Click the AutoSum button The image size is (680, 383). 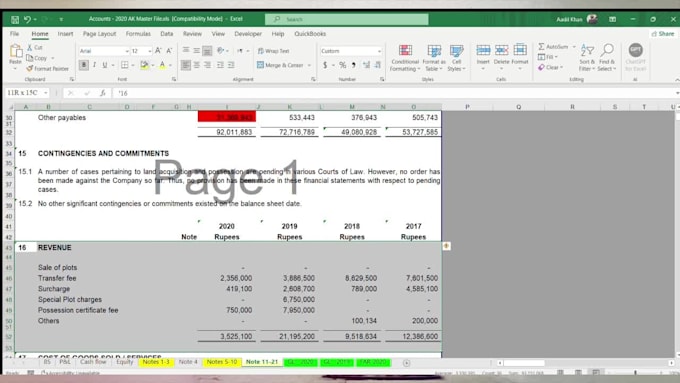(553, 46)
